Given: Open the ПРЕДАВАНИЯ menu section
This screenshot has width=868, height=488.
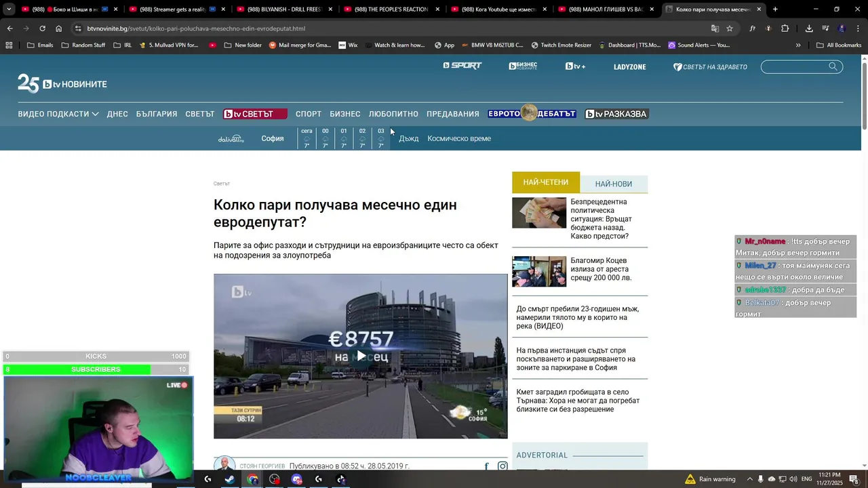Looking at the screenshot, I should click(x=453, y=114).
